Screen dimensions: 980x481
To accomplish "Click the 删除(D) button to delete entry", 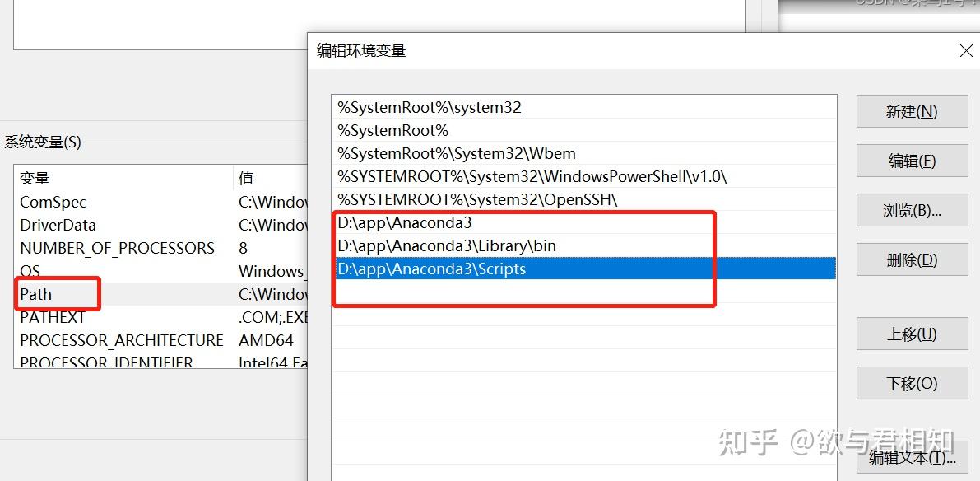I will pyautogui.click(x=912, y=259).
